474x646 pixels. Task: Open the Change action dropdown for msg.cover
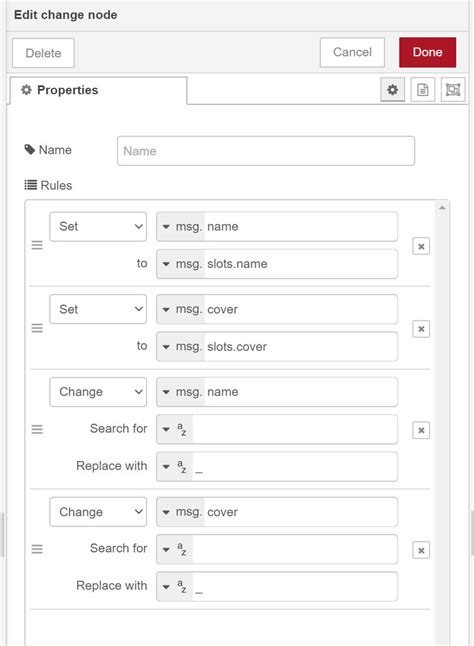coord(98,512)
